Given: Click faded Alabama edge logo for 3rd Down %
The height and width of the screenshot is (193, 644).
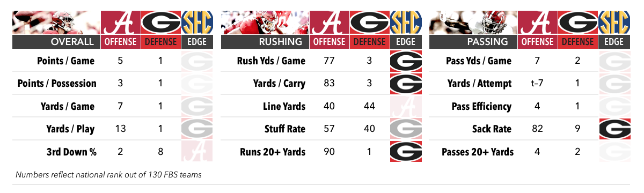Looking at the screenshot, I should tap(197, 152).
